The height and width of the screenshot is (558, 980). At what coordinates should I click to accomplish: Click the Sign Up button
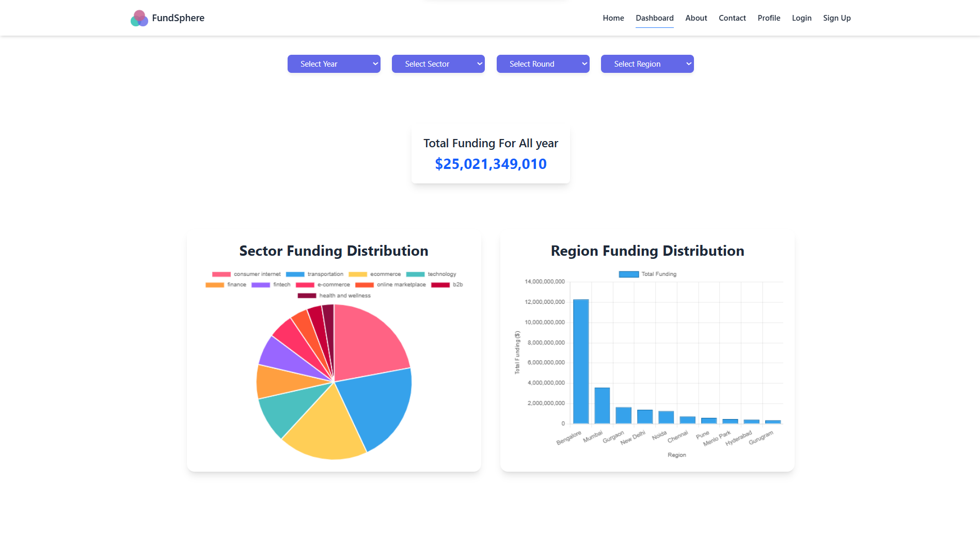coord(836,18)
